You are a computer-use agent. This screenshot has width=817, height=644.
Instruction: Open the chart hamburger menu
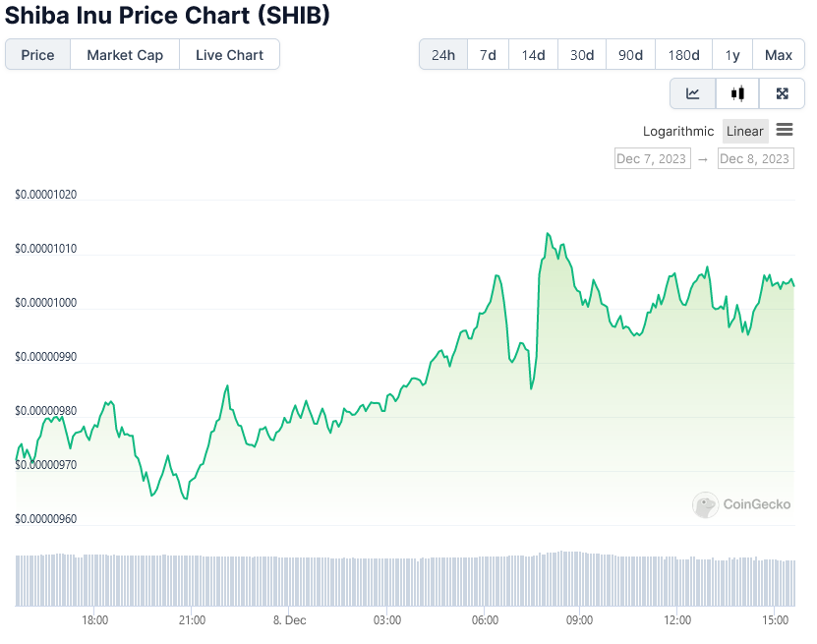point(785,129)
